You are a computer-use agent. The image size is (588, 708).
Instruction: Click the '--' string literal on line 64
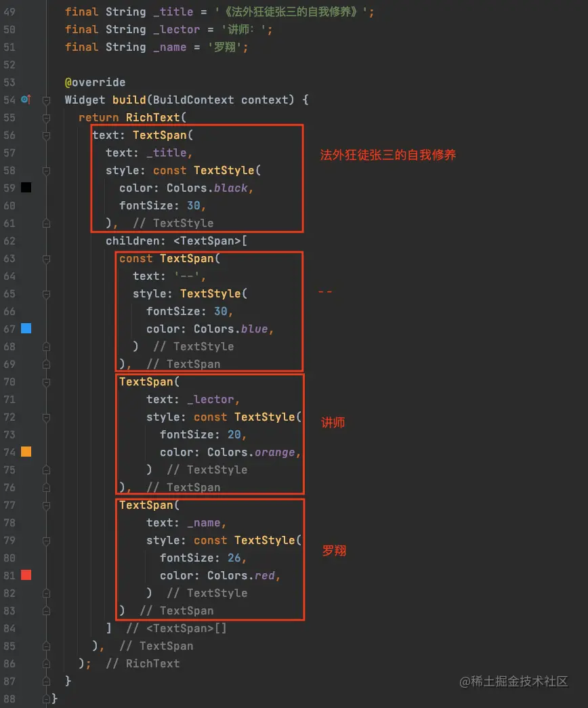coord(186,276)
